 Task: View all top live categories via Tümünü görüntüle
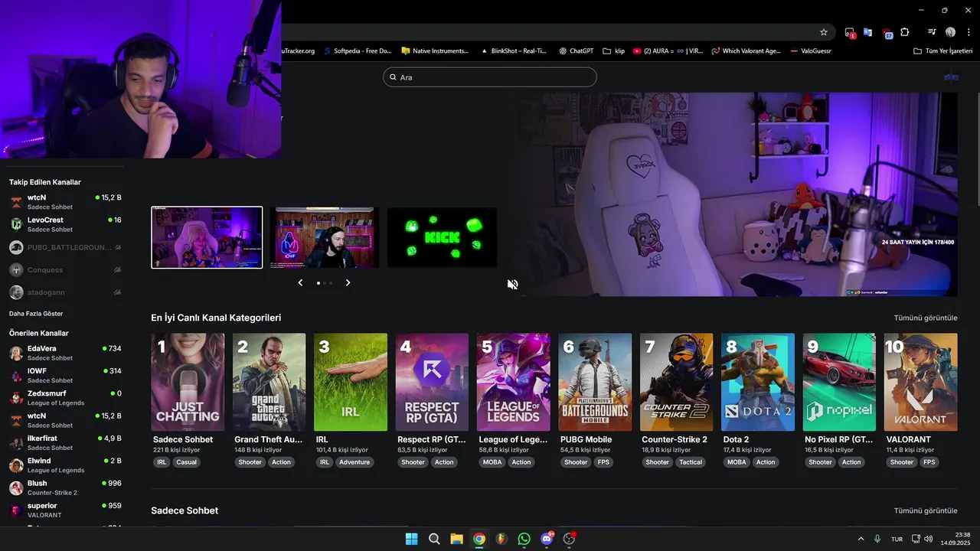(925, 318)
